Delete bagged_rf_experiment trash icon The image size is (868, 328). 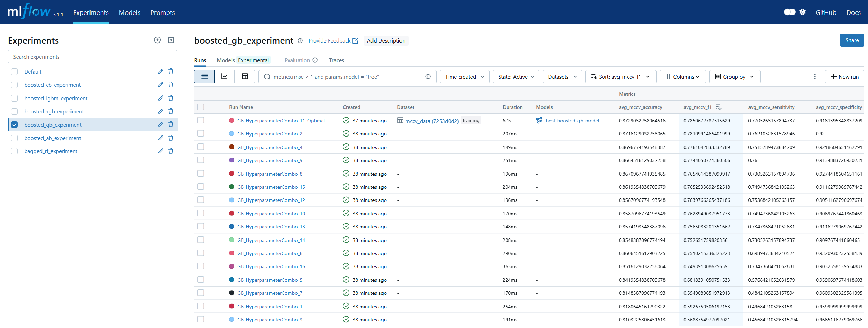(171, 151)
